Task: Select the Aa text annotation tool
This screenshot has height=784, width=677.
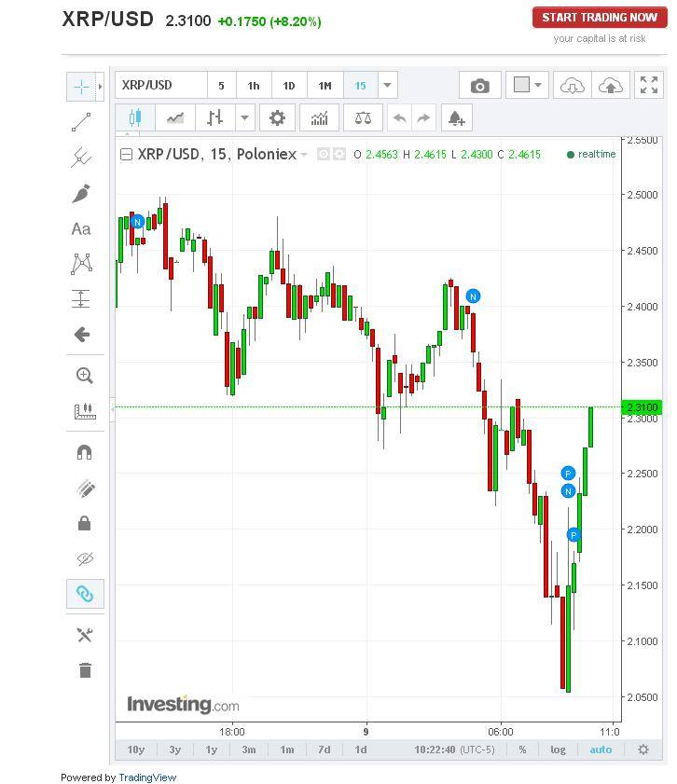Action: tap(81, 229)
